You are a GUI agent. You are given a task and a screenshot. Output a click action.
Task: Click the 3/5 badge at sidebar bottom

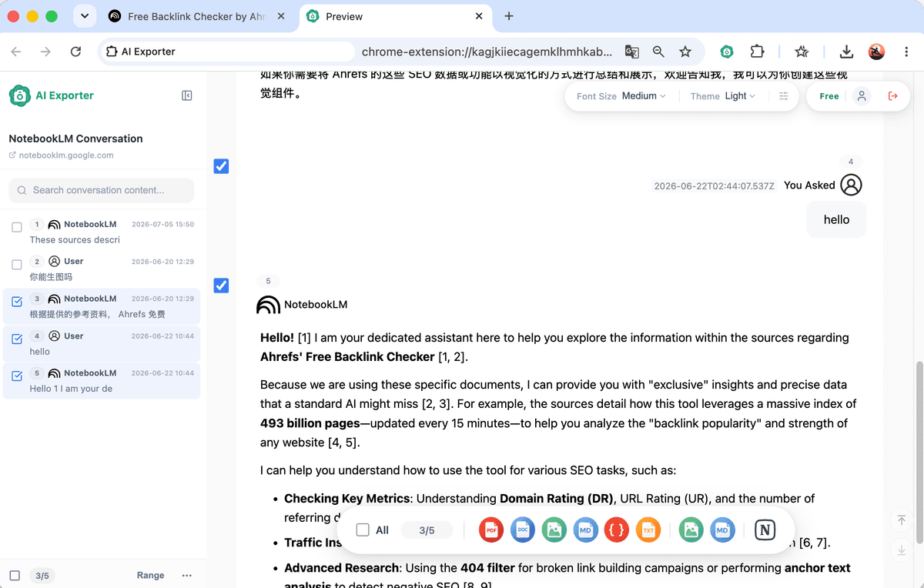(42, 576)
